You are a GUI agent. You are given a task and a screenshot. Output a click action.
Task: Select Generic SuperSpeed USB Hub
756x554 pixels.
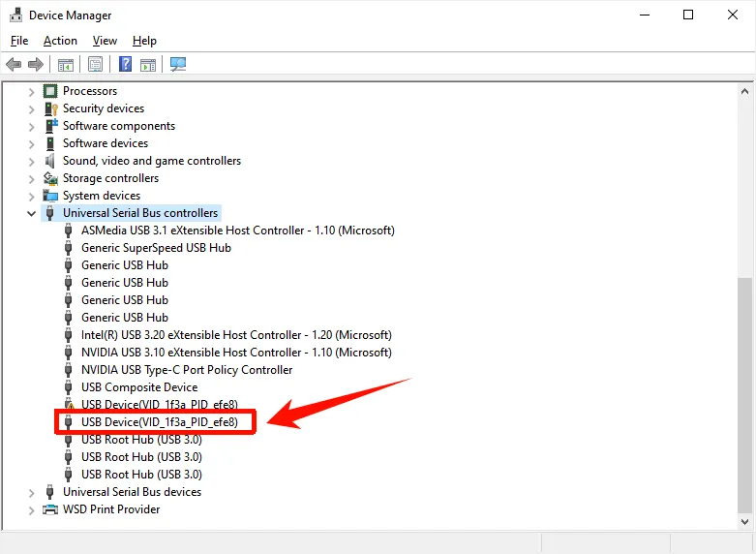pyautogui.click(x=156, y=248)
